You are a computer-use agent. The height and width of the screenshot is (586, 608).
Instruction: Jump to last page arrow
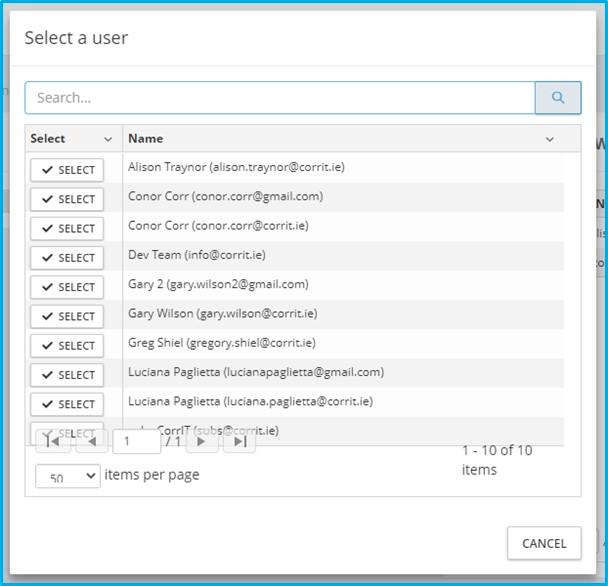(x=239, y=441)
